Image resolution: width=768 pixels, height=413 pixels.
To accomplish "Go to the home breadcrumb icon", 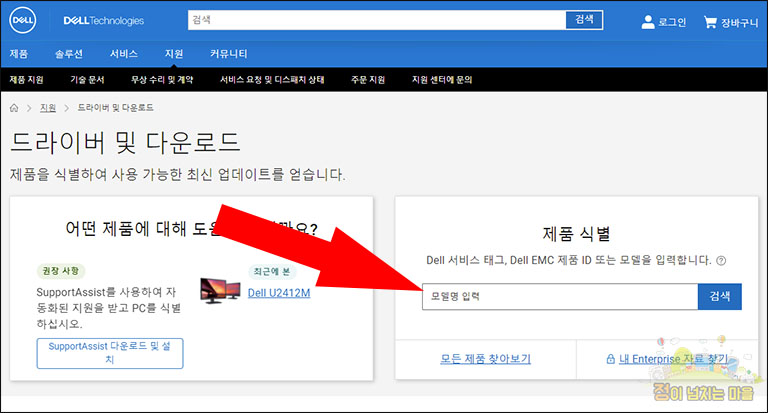I will (x=14, y=108).
